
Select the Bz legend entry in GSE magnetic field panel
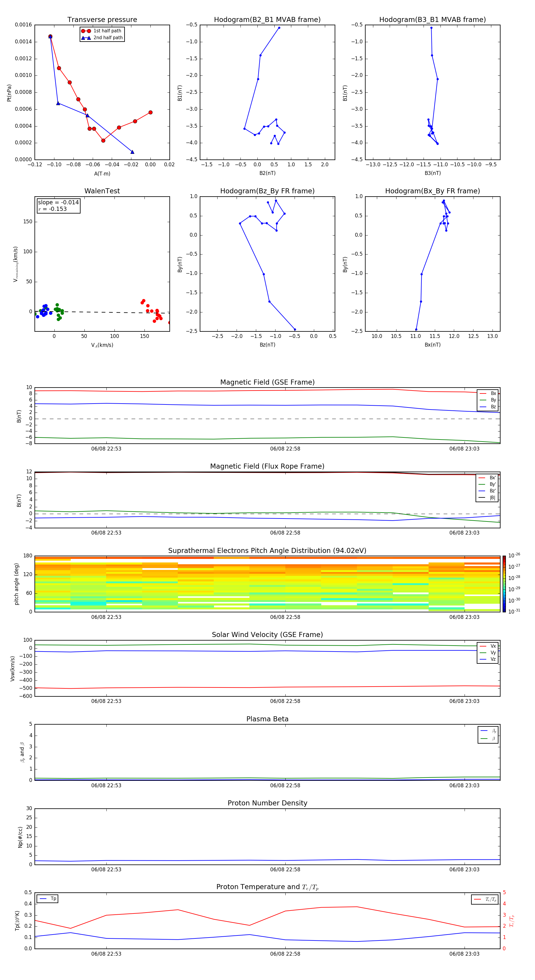click(x=488, y=407)
